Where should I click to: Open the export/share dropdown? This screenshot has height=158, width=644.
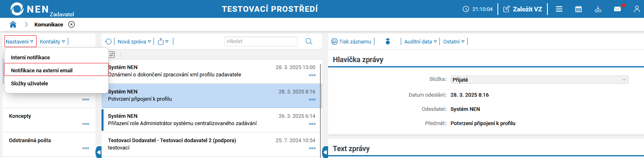tap(163, 41)
